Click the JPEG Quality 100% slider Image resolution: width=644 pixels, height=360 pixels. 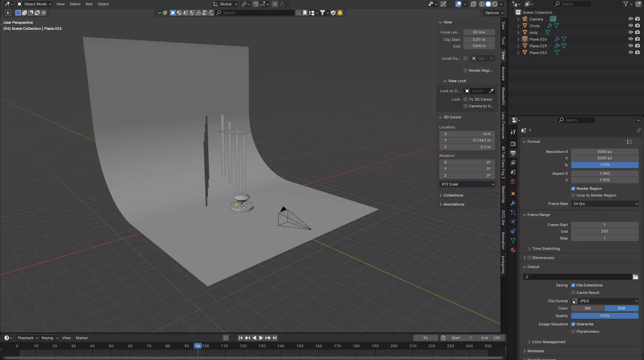click(x=605, y=316)
